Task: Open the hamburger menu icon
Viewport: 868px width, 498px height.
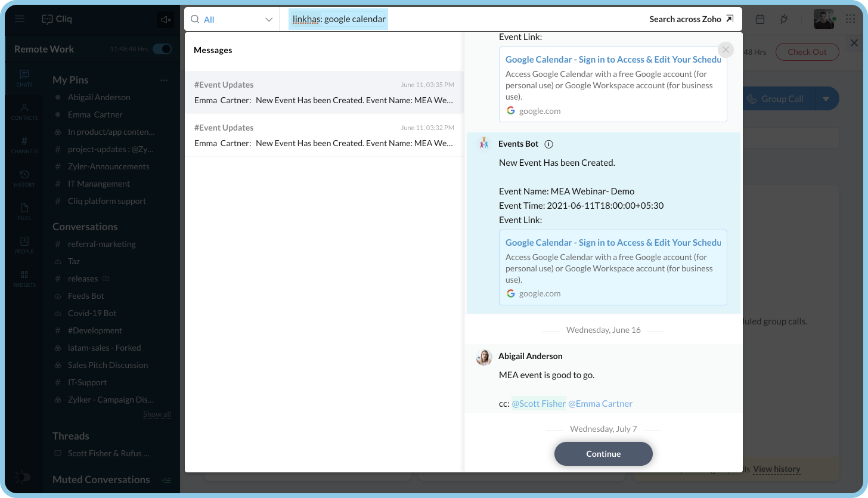Action: click(x=20, y=19)
